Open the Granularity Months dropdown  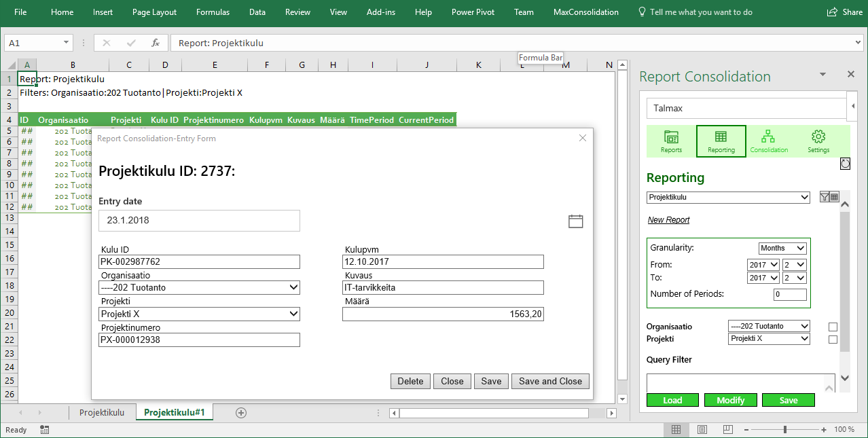[x=782, y=249]
